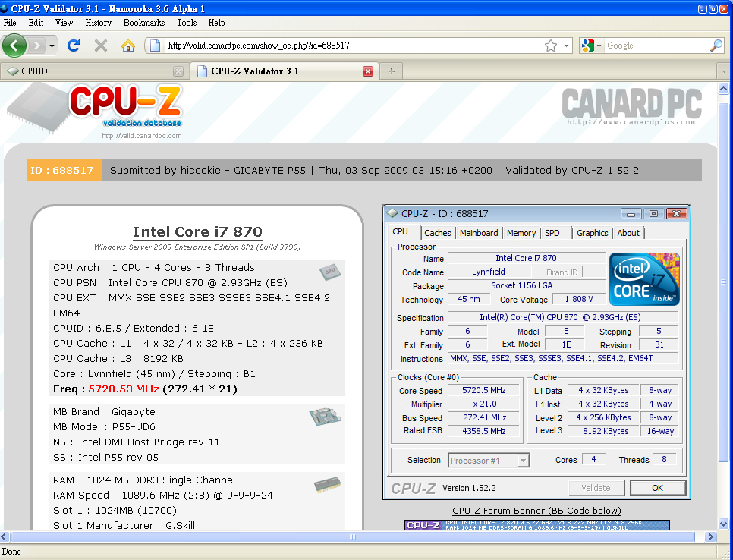
Task: Click the ID : 688517 orange label
Action: [64, 170]
